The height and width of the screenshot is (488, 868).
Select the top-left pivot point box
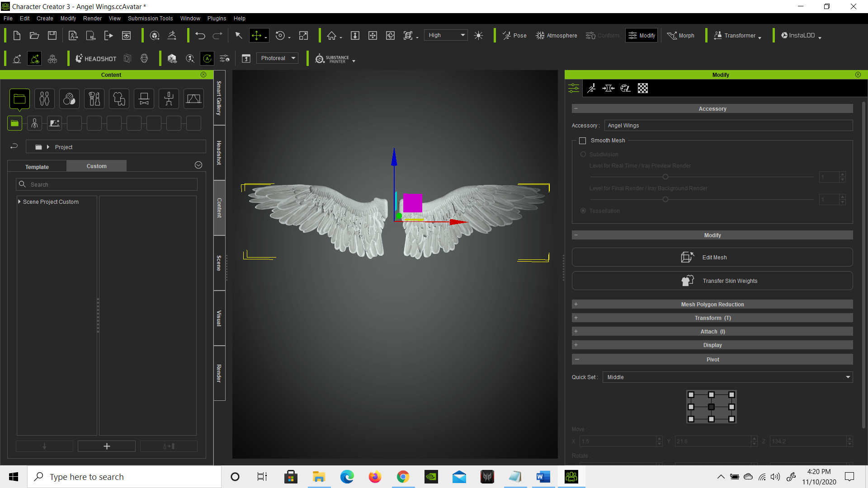(691, 394)
